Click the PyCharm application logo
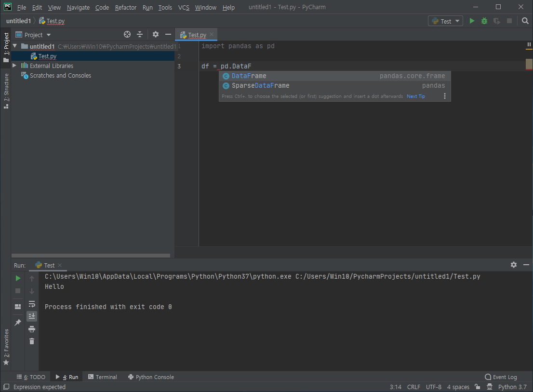This screenshot has width=533, height=392. pyautogui.click(x=8, y=7)
